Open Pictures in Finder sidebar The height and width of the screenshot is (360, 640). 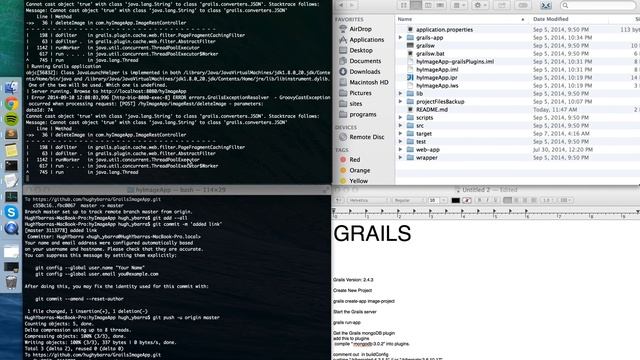click(x=360, y=93)
